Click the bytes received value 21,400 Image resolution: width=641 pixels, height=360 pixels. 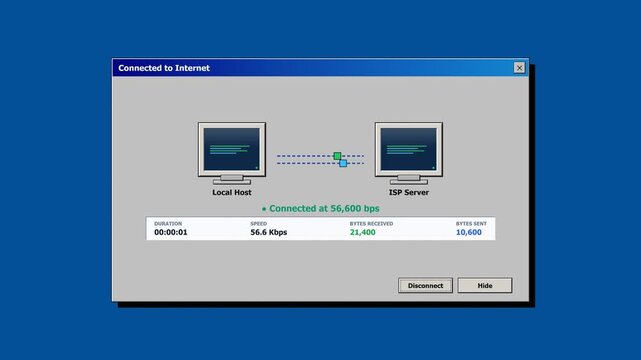pyautogui.click(x=363, y=232)
